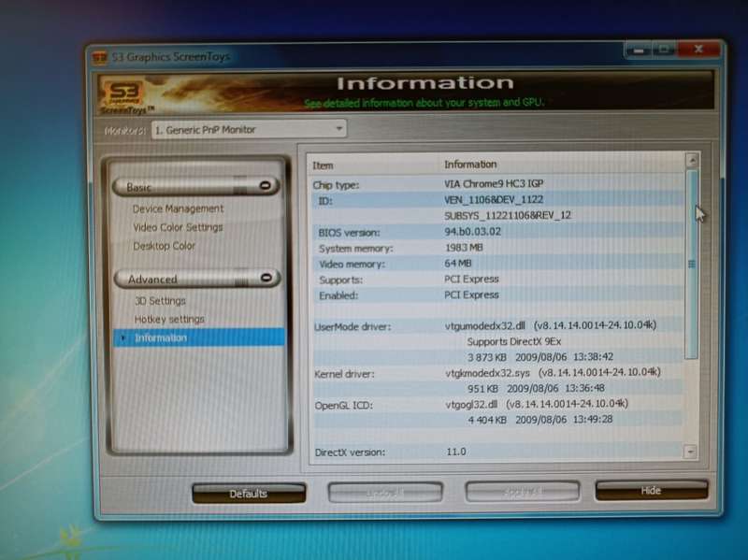Select the 'VIA Chrome9 HC3 IGP' value
748x560 pixels.
click(x=494, y=183)
